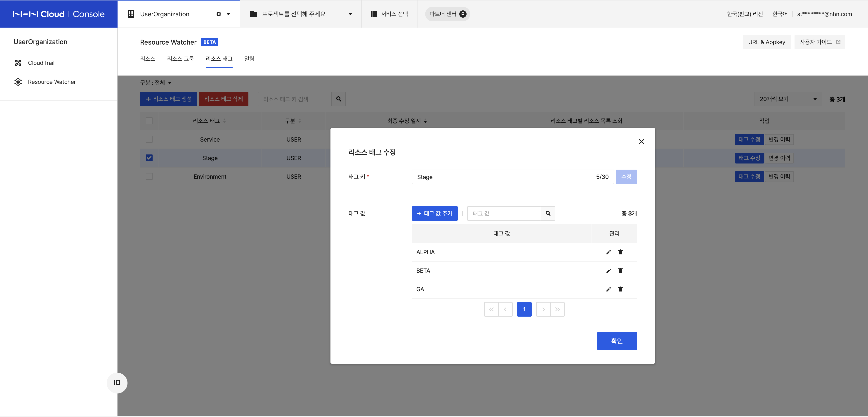This screenshot has height=417, width=868.
Task: Toggle select-all checkbox in table header
Action: 149,121
